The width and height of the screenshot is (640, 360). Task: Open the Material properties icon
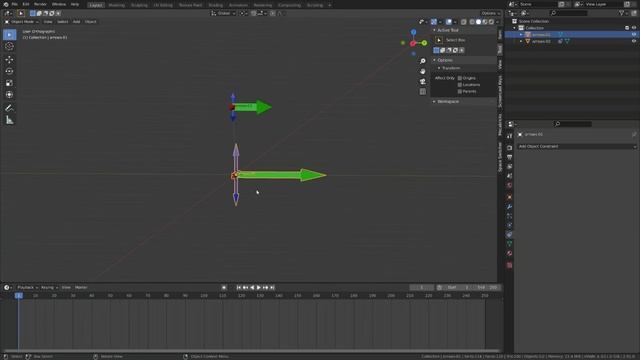pos(509,253)
